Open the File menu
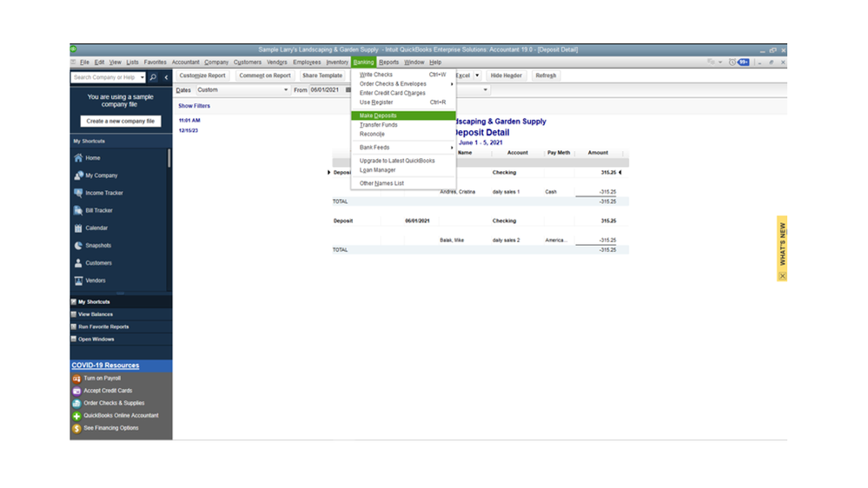This screenshot has width=868, height=488. pyautogui.click(x=84, y=63)
